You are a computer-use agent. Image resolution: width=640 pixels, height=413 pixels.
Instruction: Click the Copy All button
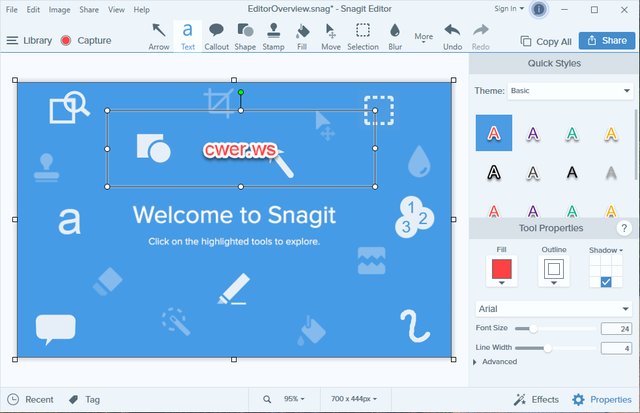tap(546, 41)
